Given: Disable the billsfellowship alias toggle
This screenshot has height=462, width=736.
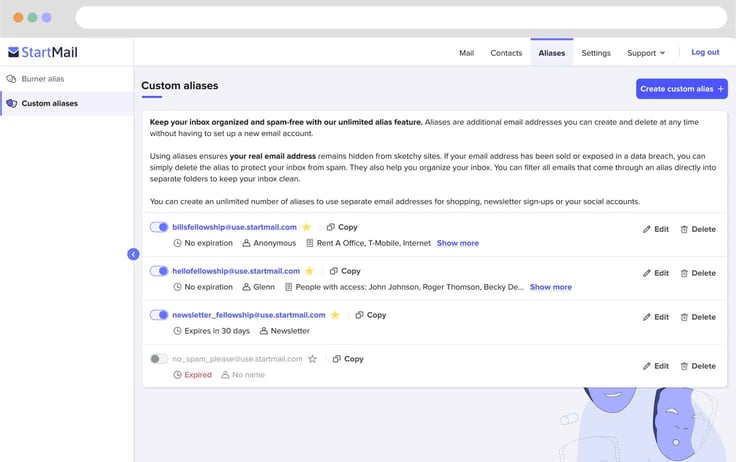Looking at the screenshot, I should [x=159, y=227].
